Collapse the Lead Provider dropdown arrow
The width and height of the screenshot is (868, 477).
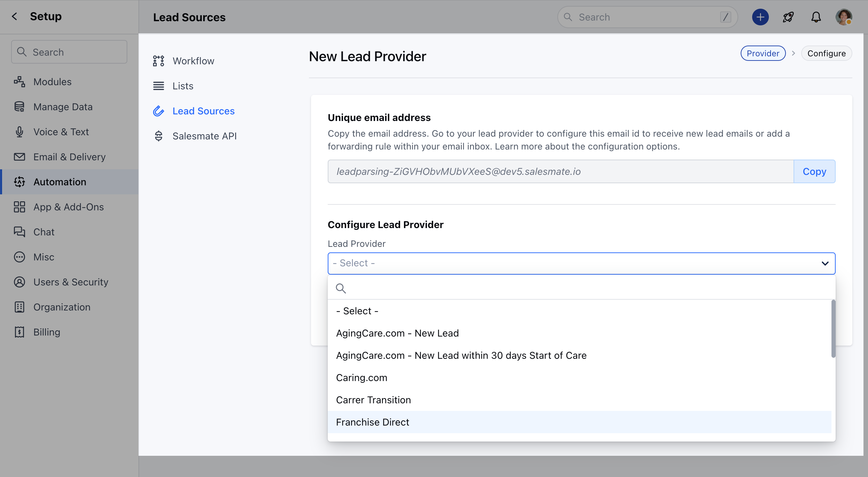[825, 263]
